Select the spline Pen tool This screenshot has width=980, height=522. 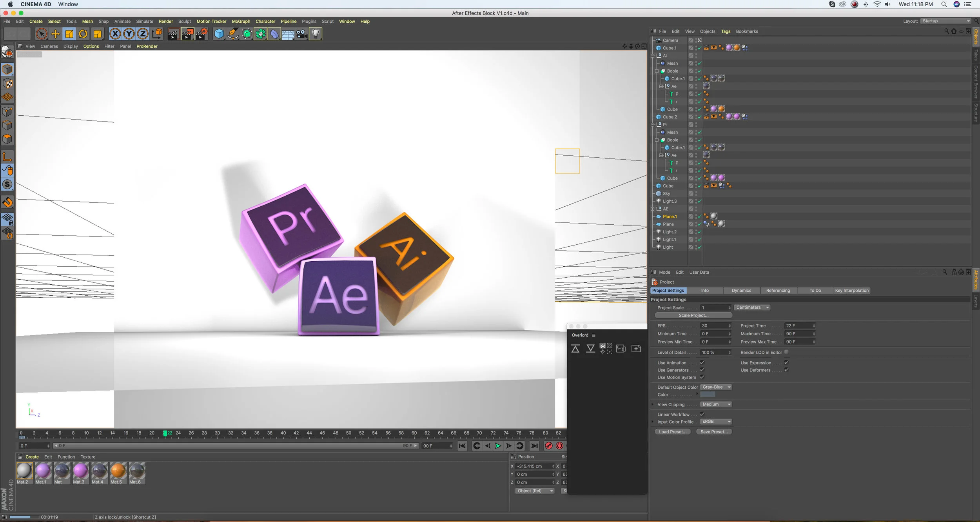(x=233, y=34)
